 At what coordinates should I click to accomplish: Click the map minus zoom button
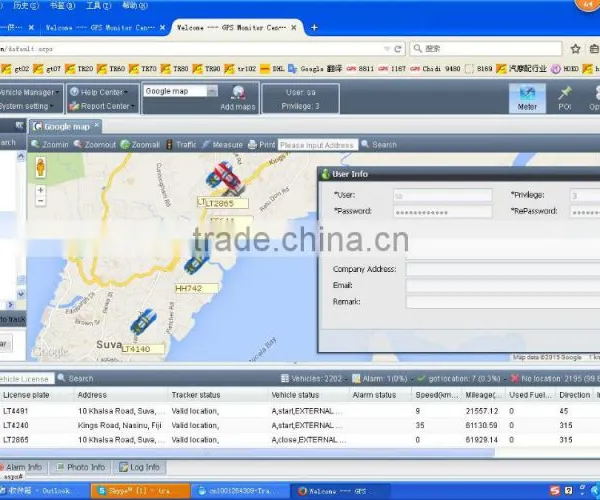[x=41, y=201]
